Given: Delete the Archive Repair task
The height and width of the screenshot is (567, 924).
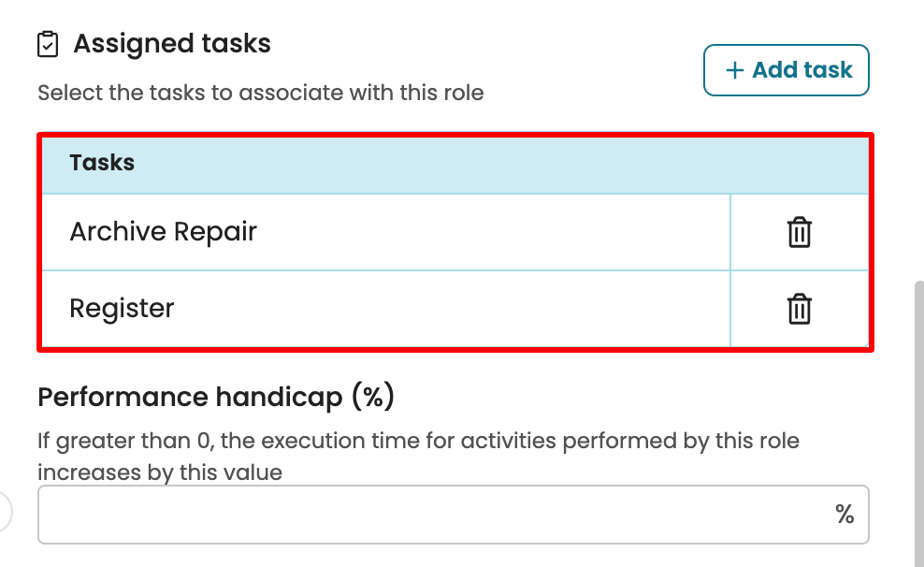Looking at the screenshot, I should pos(799,232).
